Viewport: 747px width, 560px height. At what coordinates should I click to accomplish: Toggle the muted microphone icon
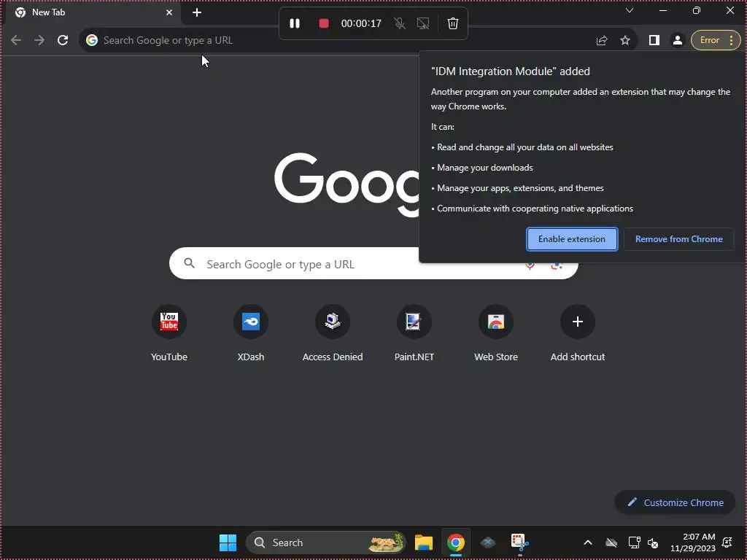[400, 23]
